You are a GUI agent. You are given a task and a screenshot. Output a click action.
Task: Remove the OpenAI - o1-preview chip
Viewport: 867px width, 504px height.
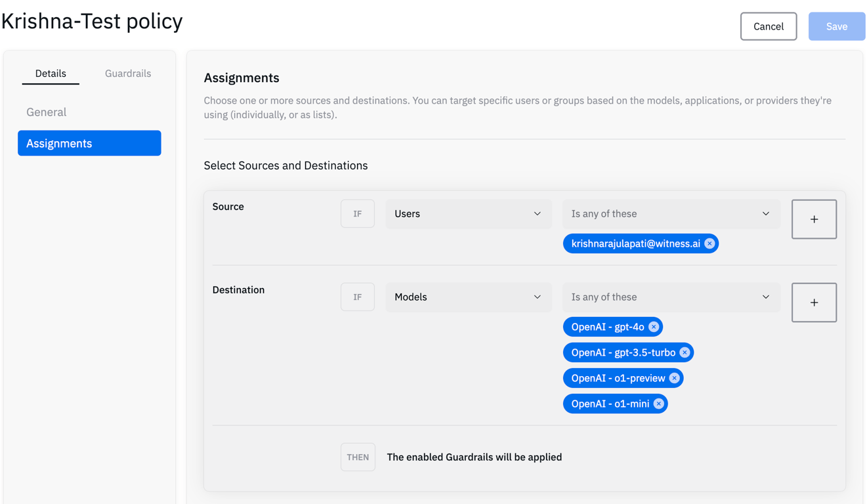(674, 378)
